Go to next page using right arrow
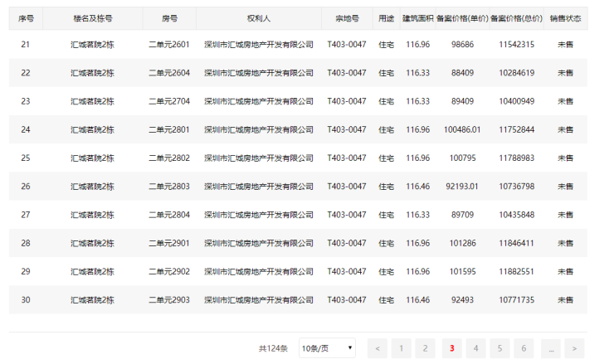The image size is (614, 364). pos(574,348)
